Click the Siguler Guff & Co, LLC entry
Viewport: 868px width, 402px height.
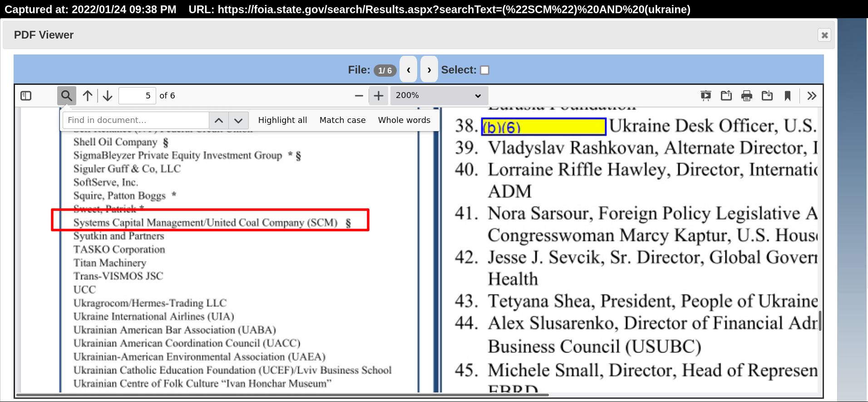click(127, 169)
